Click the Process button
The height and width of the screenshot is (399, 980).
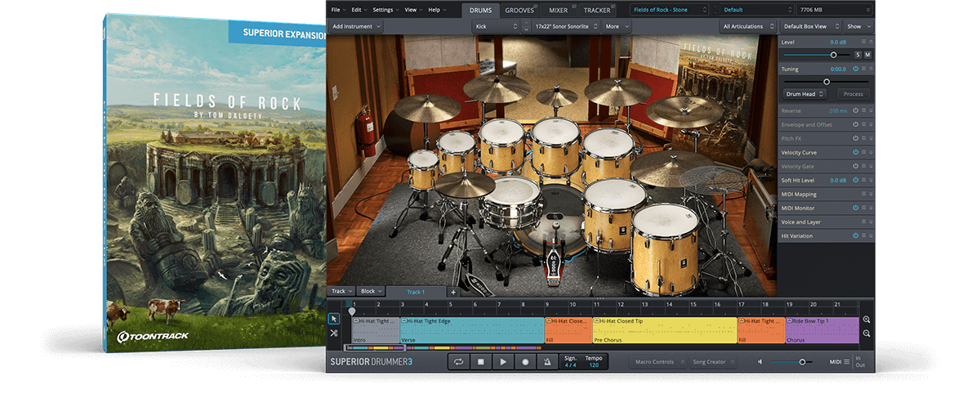[x=853, y=94]
